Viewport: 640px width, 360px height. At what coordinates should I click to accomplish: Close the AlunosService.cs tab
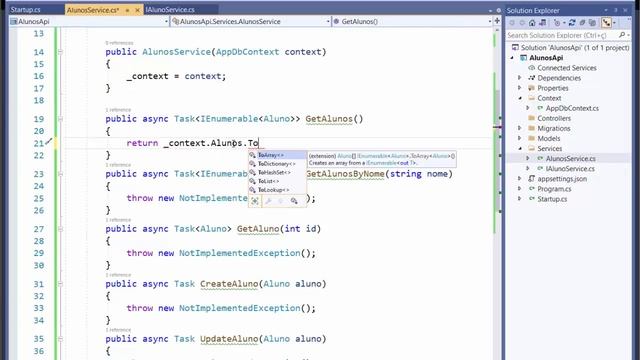point(138,10)
